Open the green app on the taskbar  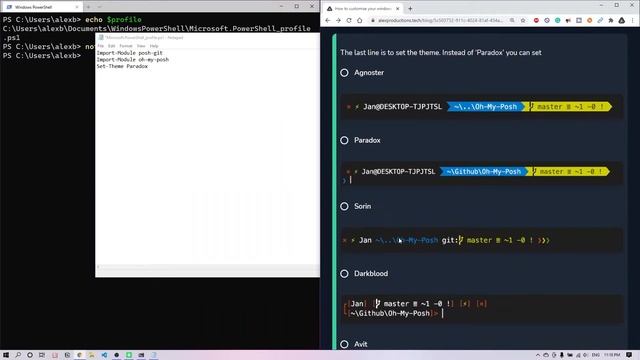(x=129, y=355)
